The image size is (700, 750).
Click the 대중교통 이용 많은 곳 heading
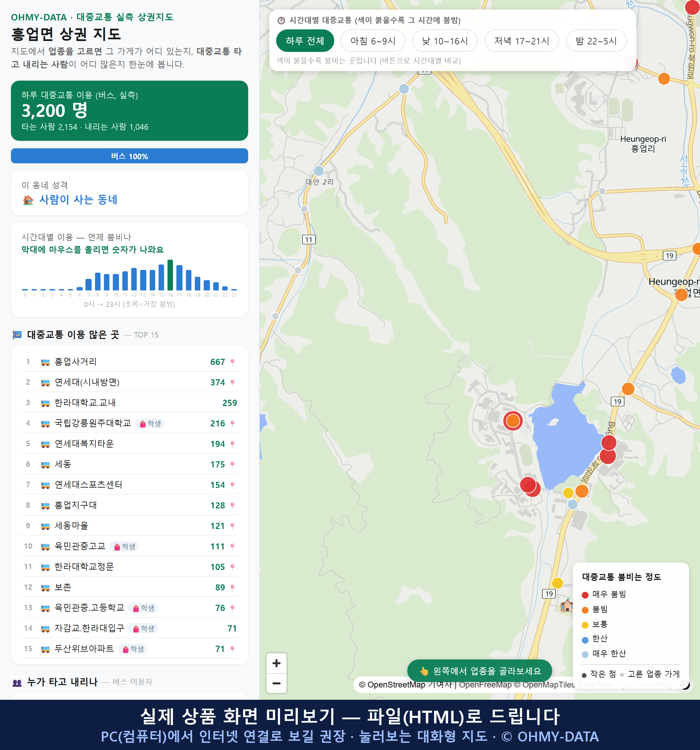[x=73, y=335]
